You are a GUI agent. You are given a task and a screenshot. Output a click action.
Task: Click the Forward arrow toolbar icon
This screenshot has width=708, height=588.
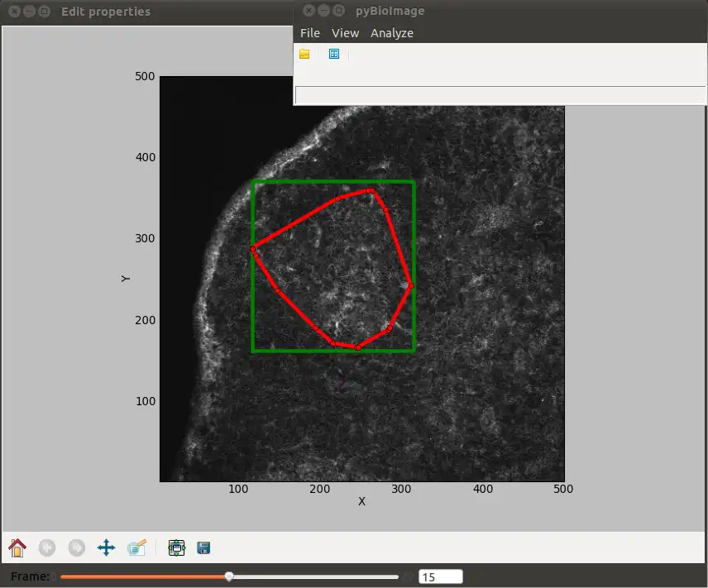tap(77, 547)
